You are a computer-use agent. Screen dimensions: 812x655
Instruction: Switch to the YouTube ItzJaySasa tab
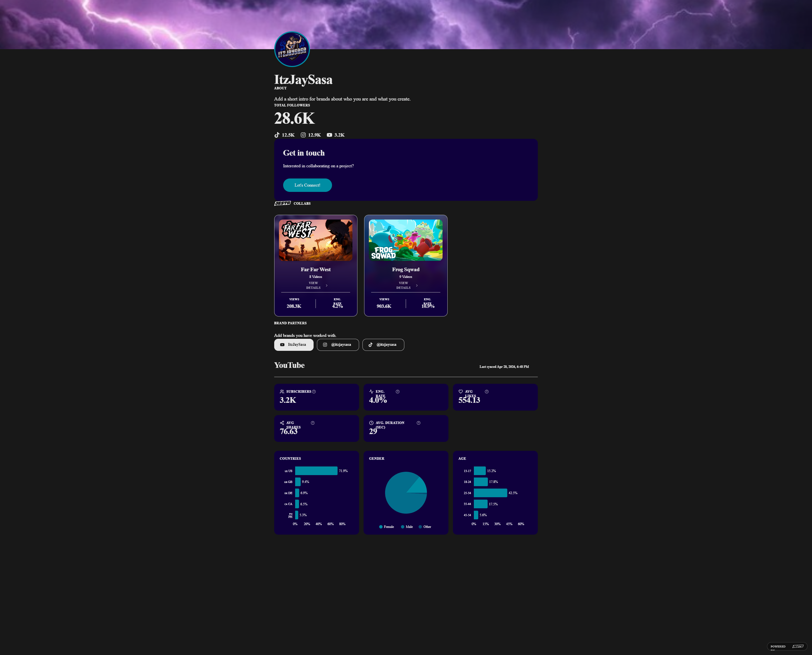[x=294, y=345]
